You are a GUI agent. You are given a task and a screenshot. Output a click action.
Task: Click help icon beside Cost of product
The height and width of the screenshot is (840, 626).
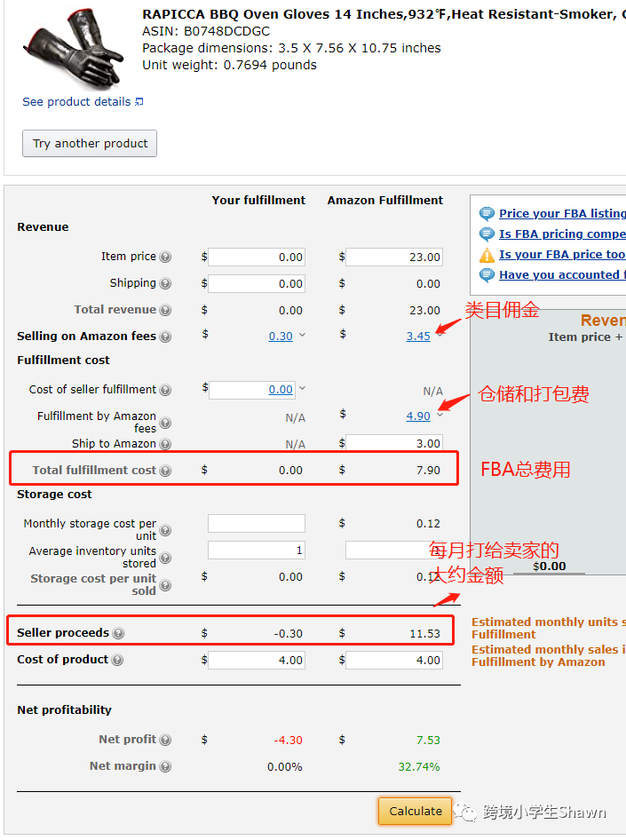tap(117, 660)
